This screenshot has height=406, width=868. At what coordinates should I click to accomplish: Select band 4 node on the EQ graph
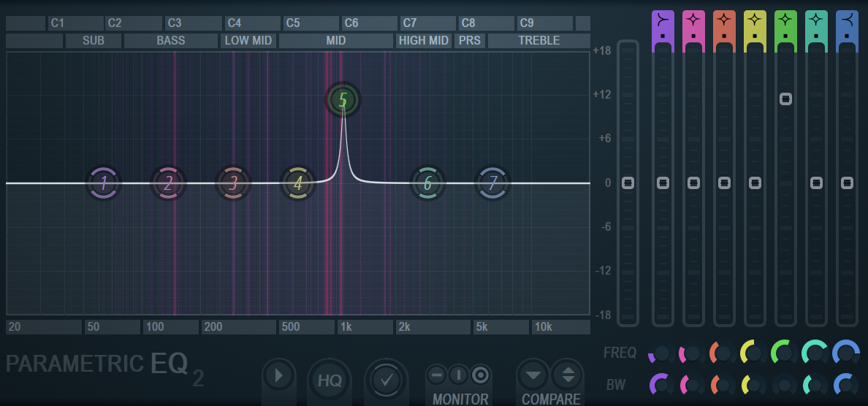click(x=298, y=183)
